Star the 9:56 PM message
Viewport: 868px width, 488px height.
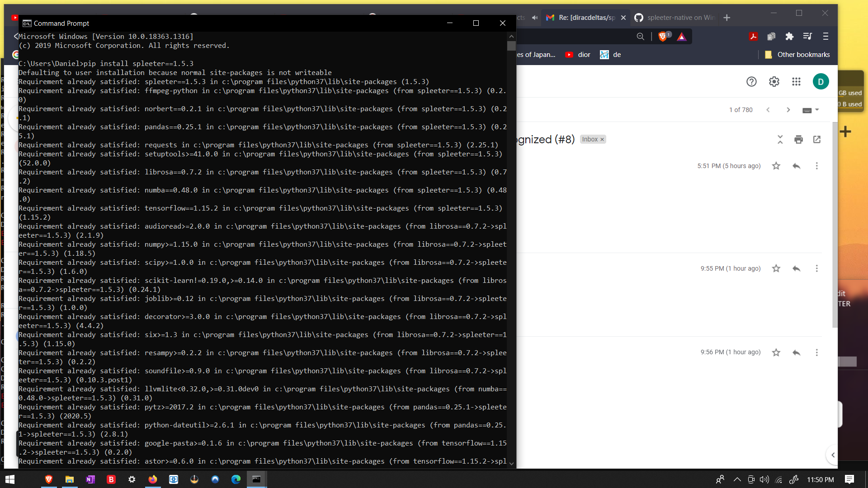[x=776, y=352]
